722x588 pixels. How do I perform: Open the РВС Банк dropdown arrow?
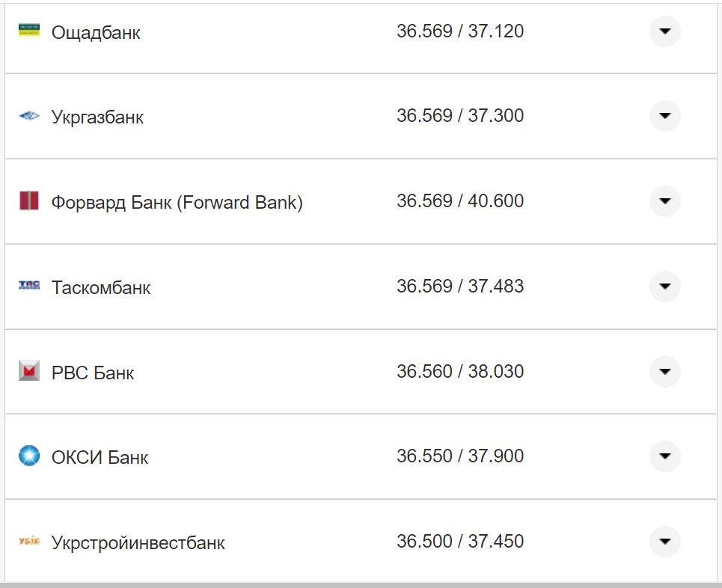(x=664, y=371)
